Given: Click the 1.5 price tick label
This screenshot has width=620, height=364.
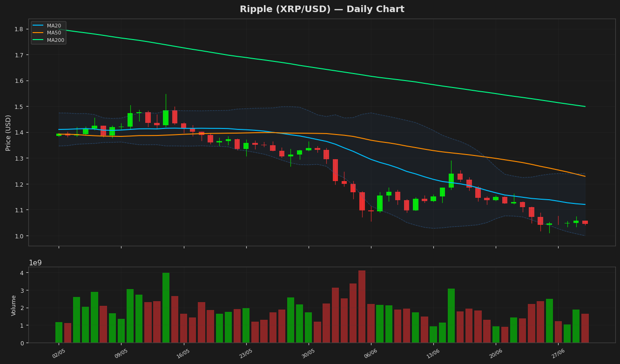Looking at the screenshot, I should tap(19, 107).
